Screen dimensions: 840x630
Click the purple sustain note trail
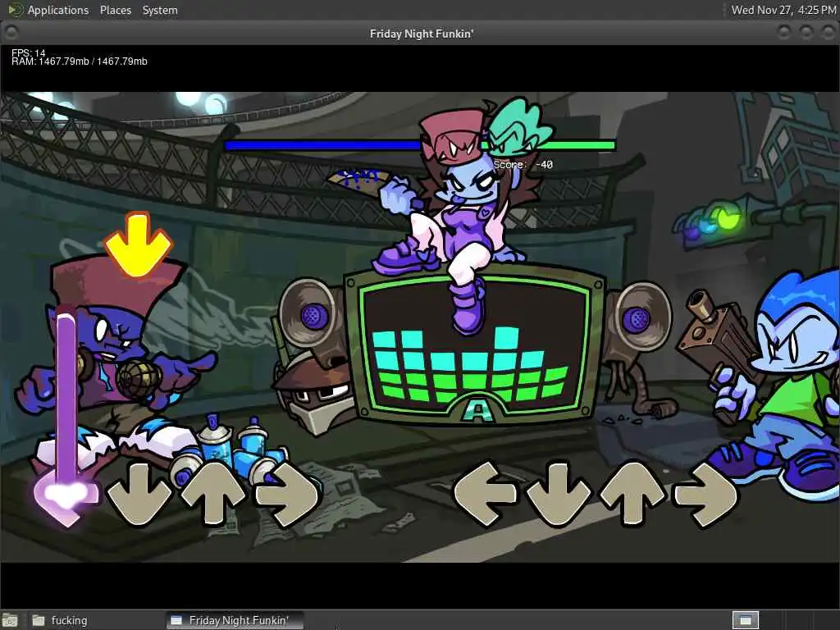pos(66,396)
